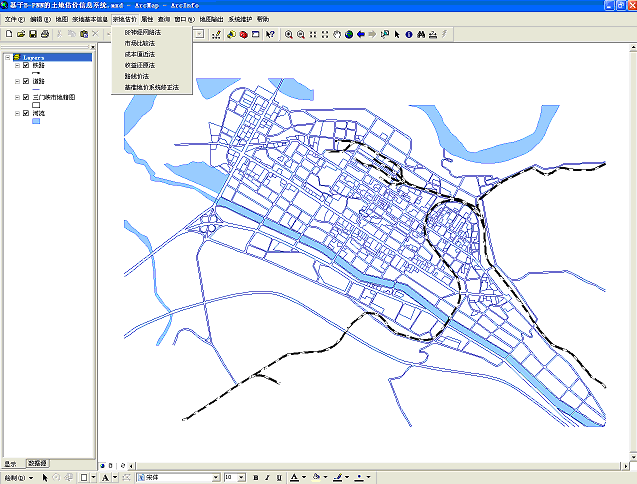Open the font name dropdown
This screenshot has height=484, width=637.
215,478
